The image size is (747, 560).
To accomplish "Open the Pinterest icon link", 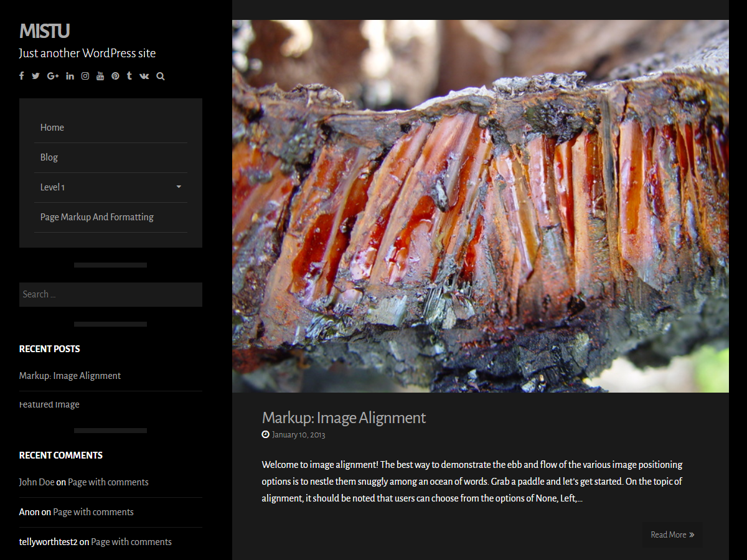I will 115,76.
